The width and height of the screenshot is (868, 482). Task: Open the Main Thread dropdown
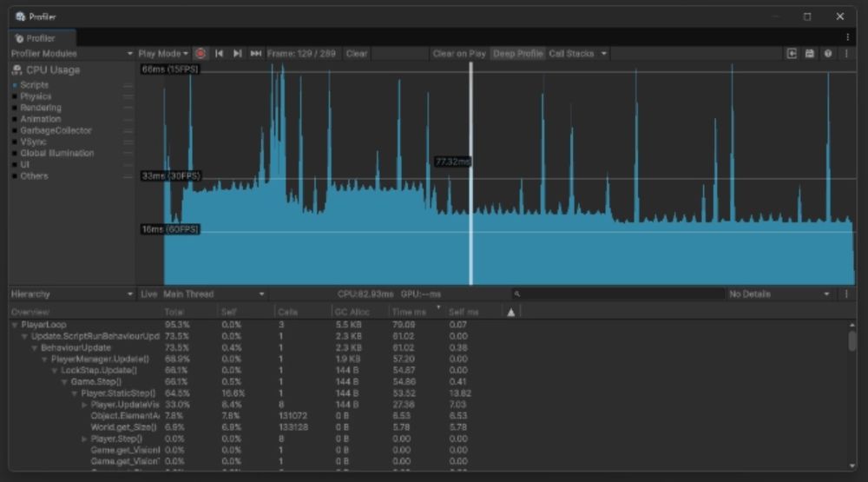pos(214,294)
